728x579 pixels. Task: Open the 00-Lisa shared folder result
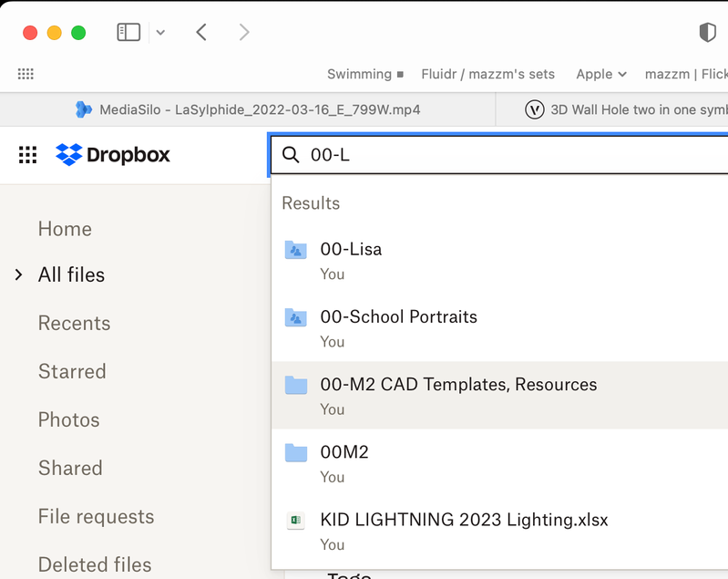(x=351, y=249)
